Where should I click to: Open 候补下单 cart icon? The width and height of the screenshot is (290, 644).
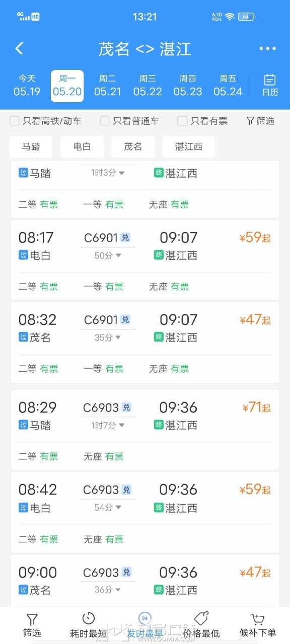pos(257,619)
